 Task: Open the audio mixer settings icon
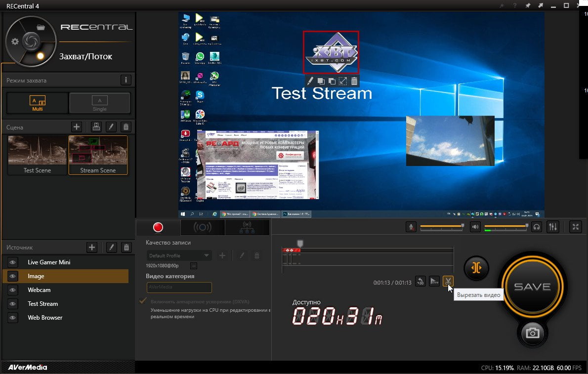(x=553, y=227)
